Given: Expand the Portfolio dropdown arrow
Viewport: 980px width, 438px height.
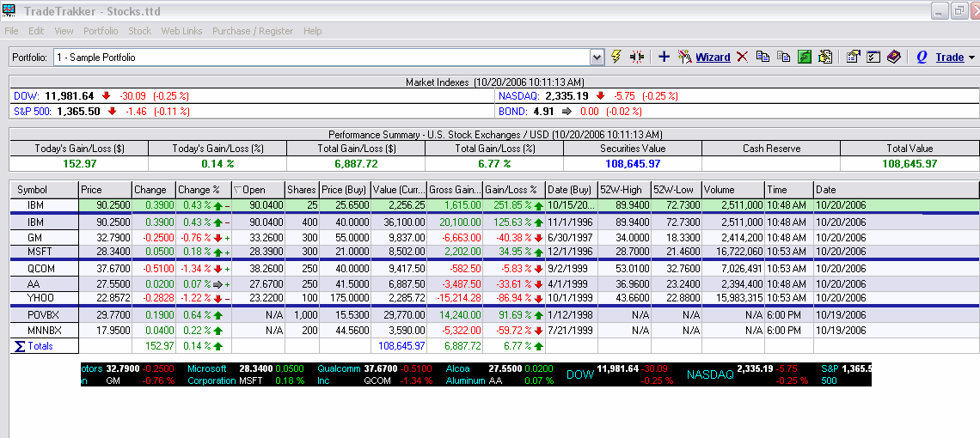Looking at the screenshot, I should point(597,58).
